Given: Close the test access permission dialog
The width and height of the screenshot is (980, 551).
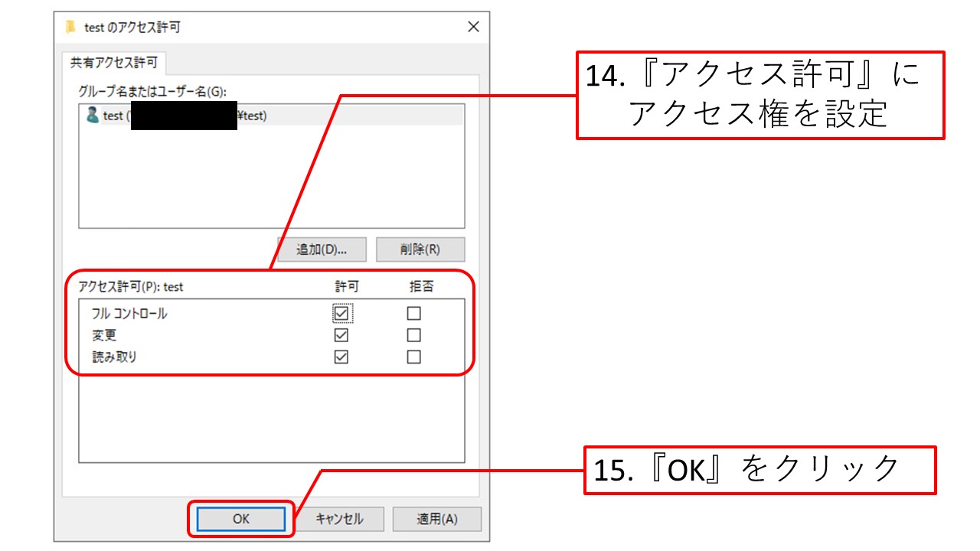Looking at the screenshot, I should [473, 28].
